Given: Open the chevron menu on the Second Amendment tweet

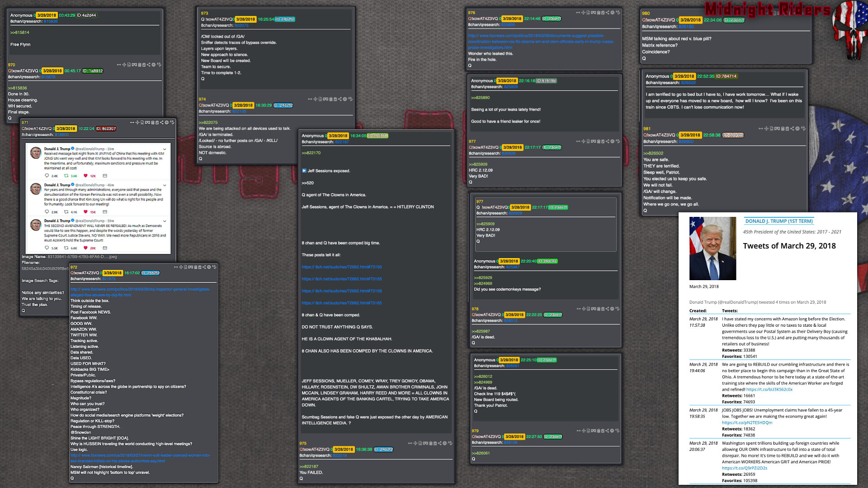Looking at the screenshot, I should 165,221.
